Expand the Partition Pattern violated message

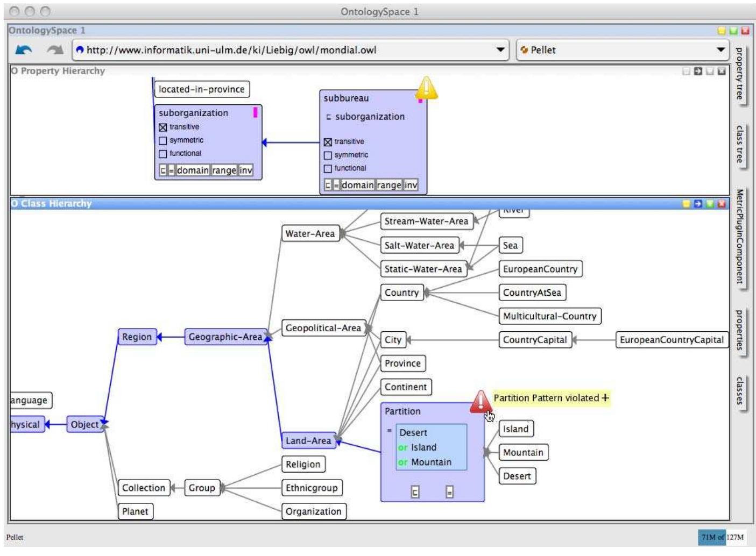pyautogui.click(x=606, y=398)
